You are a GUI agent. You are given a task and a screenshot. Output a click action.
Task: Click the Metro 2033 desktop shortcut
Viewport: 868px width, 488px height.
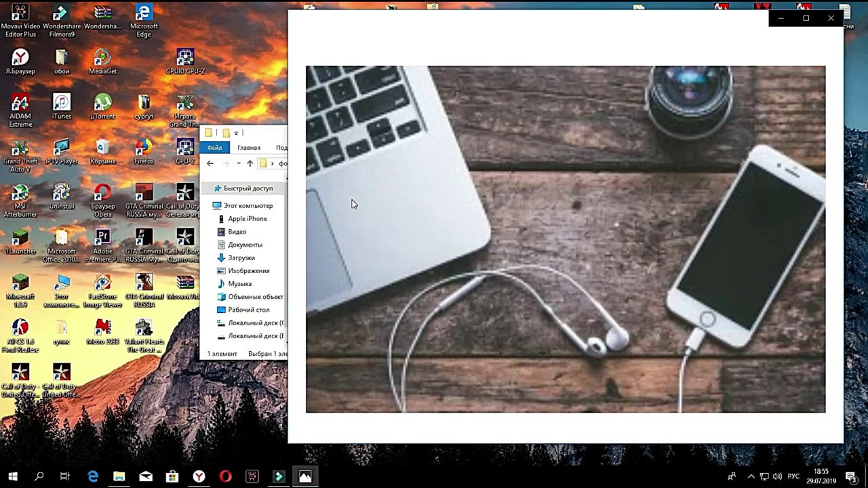point(102,332)
